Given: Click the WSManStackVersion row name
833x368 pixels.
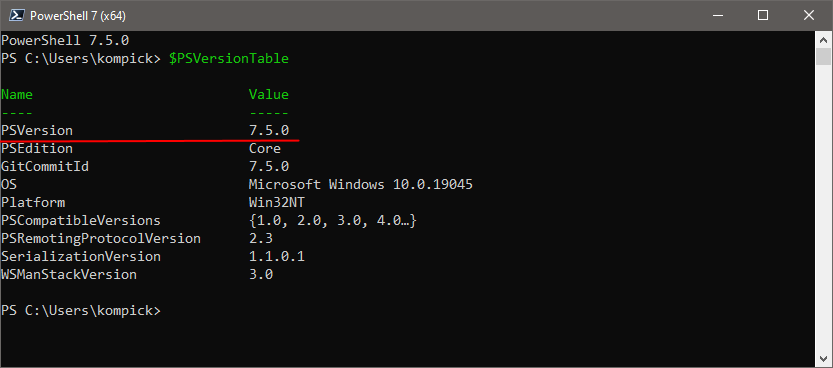Looking at the screenshot, I should pos(69,275).
